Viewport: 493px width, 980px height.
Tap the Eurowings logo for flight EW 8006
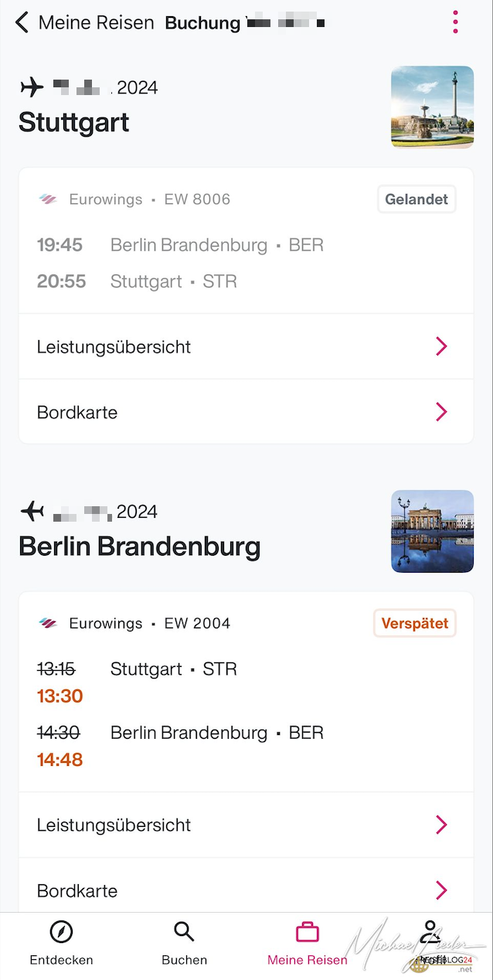click(x=48, y=199)
